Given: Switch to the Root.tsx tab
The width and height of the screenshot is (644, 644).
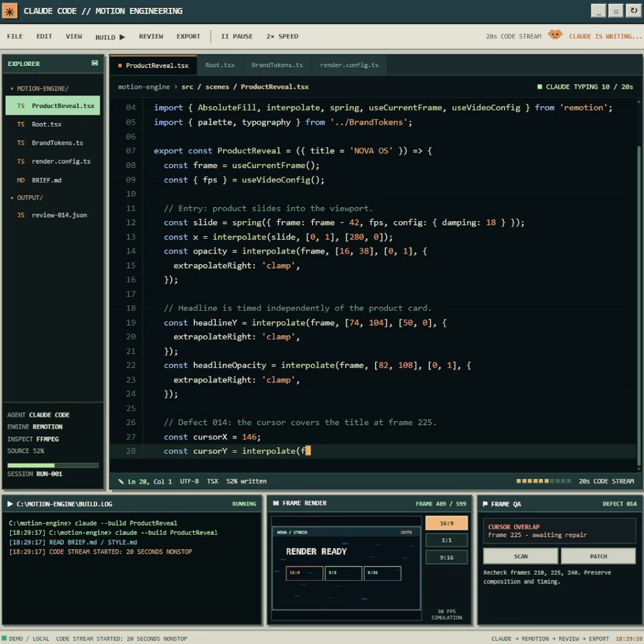Looking at the screenshot, I should [220, 66].
